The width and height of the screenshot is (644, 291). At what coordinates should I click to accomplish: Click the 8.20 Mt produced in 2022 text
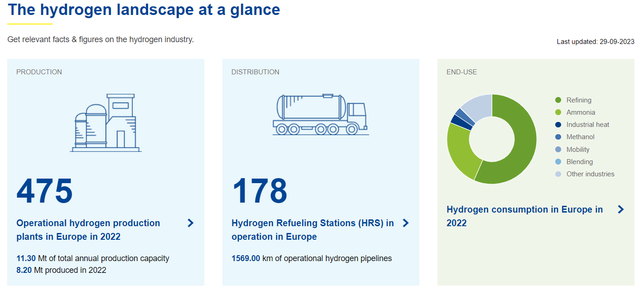tap(61, 270)
